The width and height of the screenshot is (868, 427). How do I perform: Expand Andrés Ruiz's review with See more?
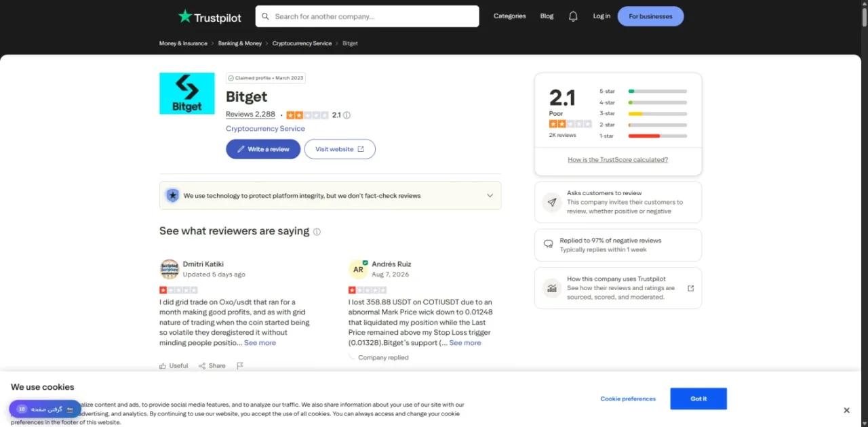point(465,343)
